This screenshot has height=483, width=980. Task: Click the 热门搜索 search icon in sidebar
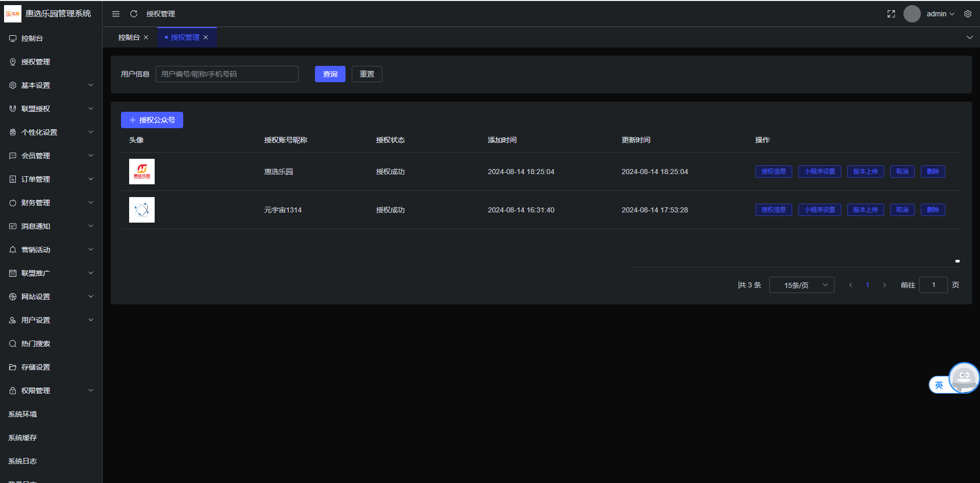pyautogui.click(x=13, y=344)
